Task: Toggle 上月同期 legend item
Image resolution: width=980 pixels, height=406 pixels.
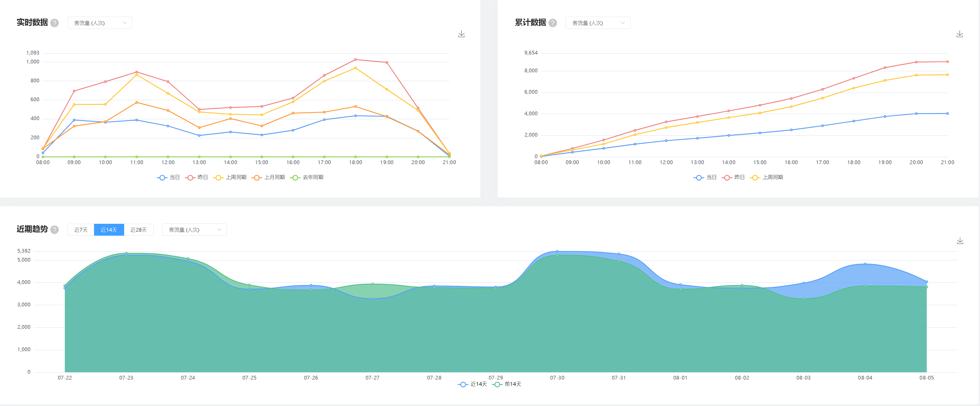Action: tap(269, 177)
